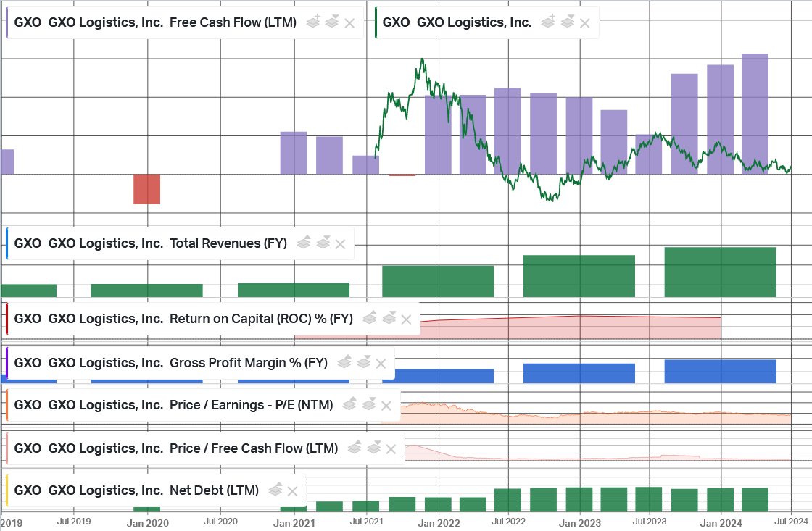Click the 'Jan 2022' time axis label
The width and height of the screenshot is (812, 531).
439,523
